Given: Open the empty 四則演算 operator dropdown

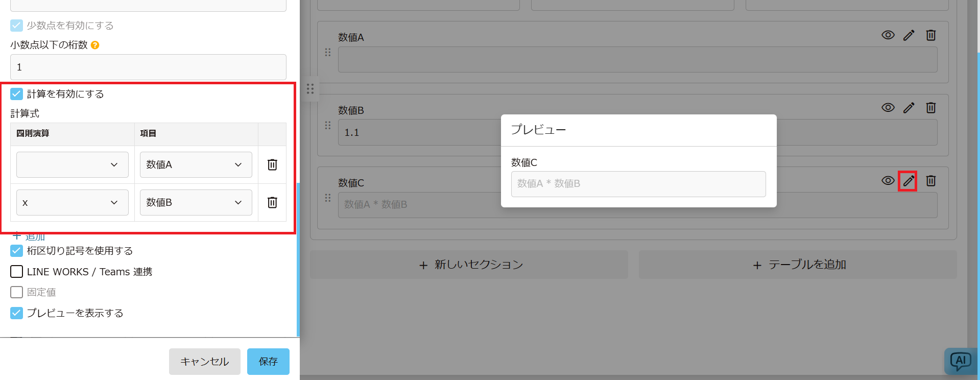Looking at the screenshot, I should tap(72, 164).
